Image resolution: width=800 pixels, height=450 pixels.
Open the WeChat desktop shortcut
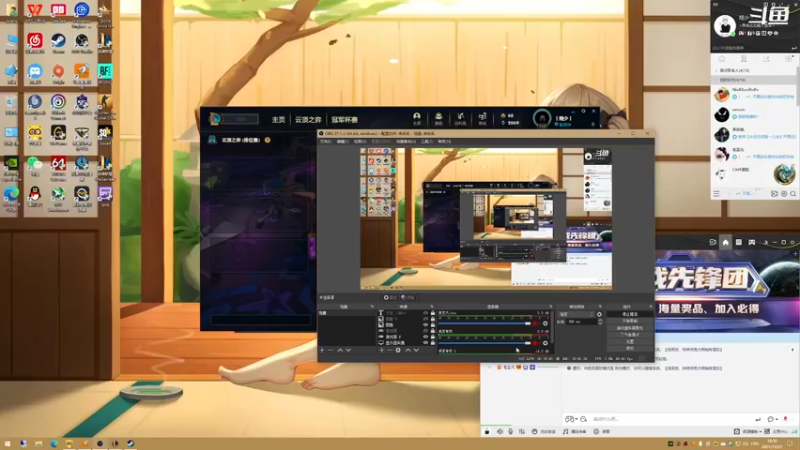(35, 164)
